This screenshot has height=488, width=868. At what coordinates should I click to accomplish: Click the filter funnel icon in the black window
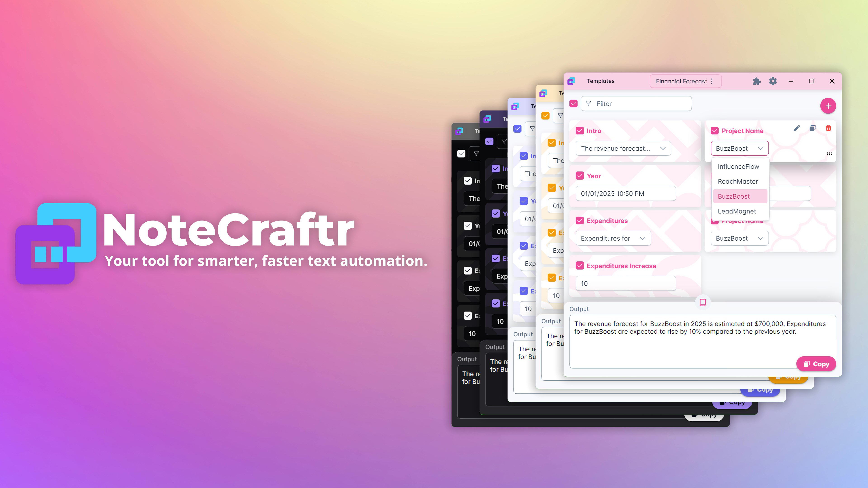(476, 153)
